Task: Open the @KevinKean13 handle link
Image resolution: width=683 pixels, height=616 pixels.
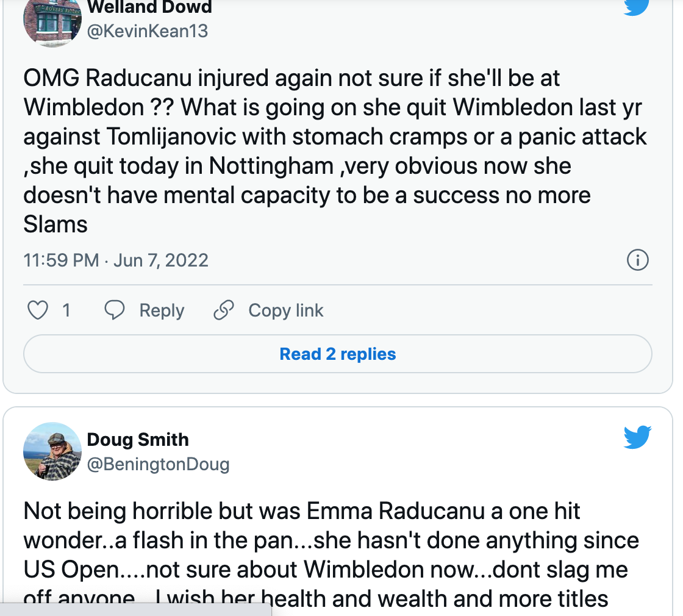Action: [148, 31]
